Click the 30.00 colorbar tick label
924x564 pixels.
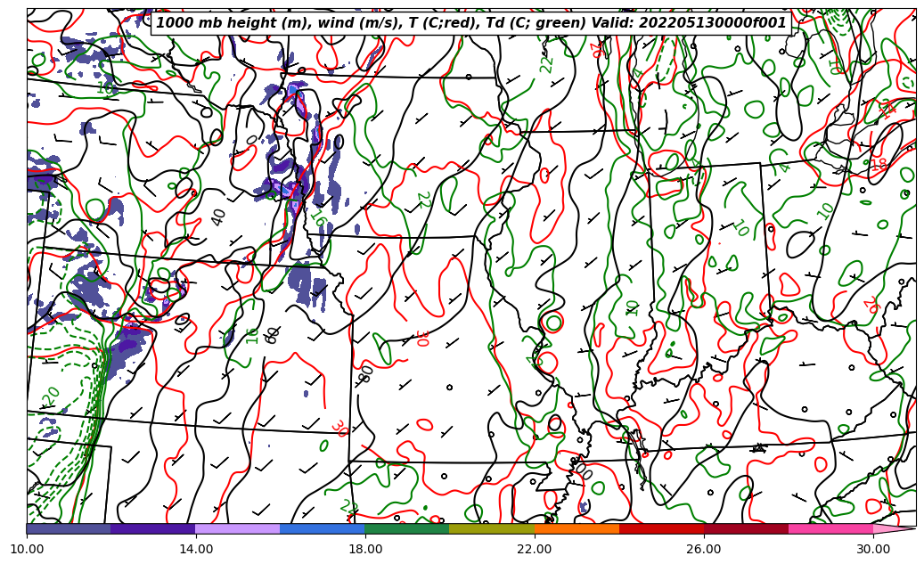point(873,549)
